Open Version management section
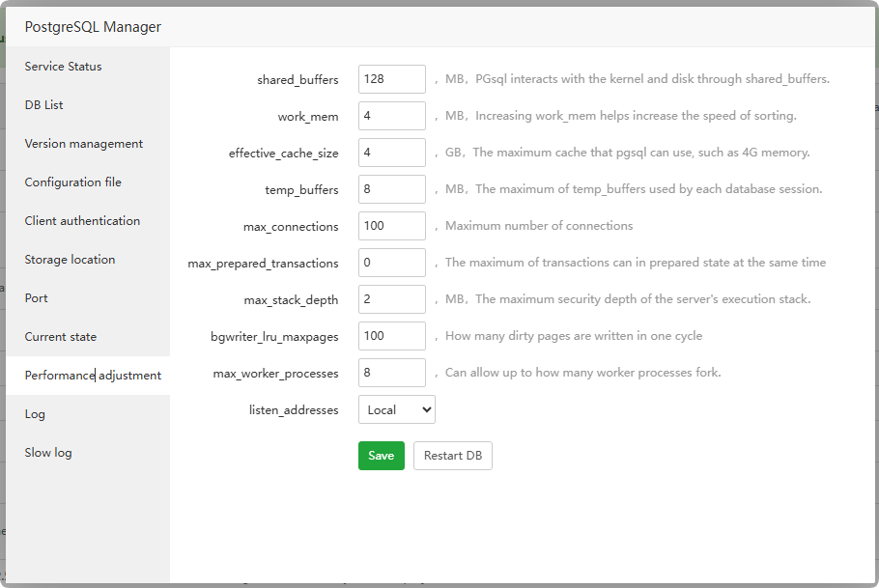879x588 pixels. (x=84, y=144)
